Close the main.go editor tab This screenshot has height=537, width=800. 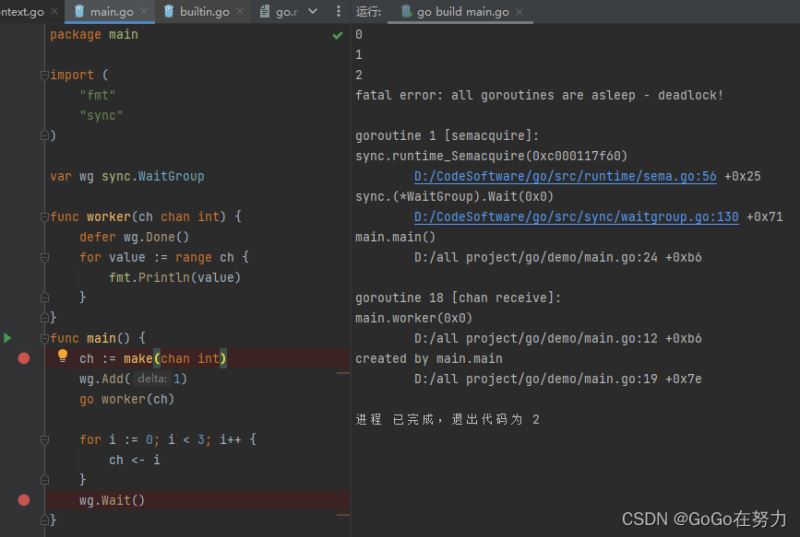[x=145, y=12]
